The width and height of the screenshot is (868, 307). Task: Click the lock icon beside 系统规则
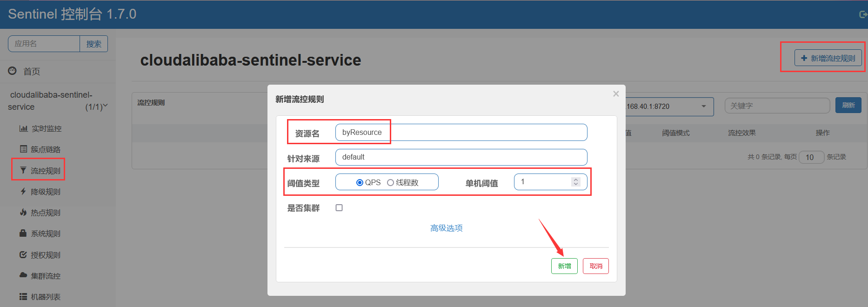coord(23,233)
